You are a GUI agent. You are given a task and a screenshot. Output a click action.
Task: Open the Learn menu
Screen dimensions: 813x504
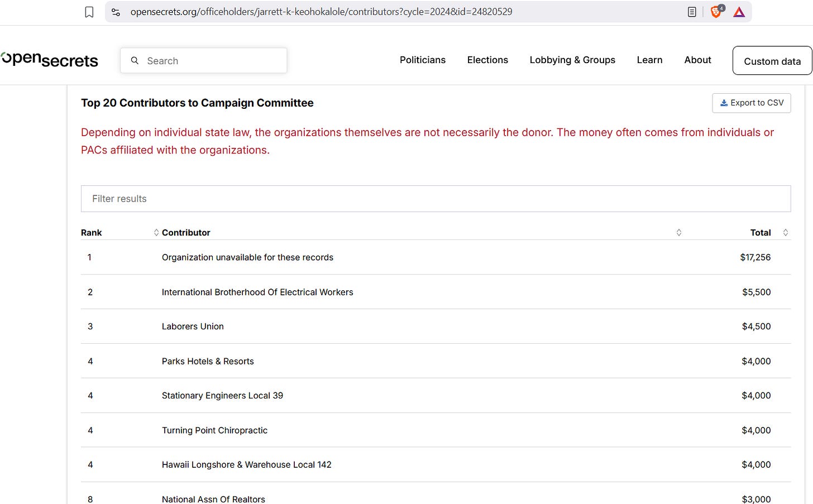(649, 60)
